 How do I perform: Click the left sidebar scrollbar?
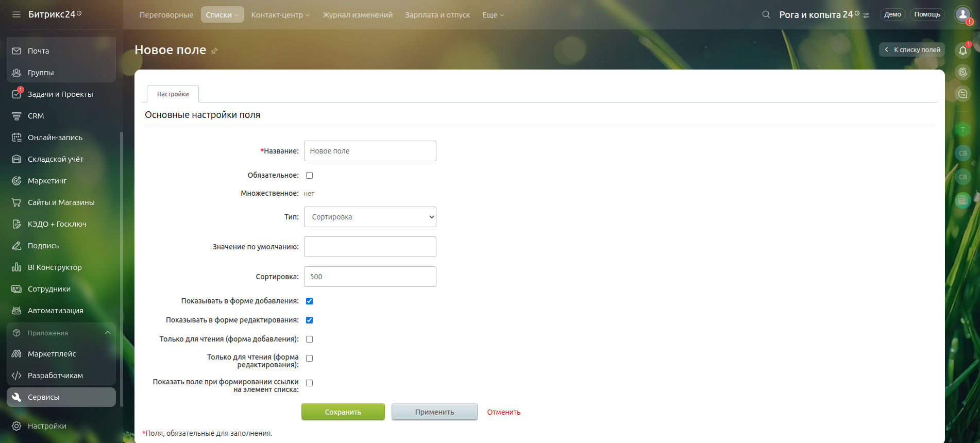[x=122, y=268]
